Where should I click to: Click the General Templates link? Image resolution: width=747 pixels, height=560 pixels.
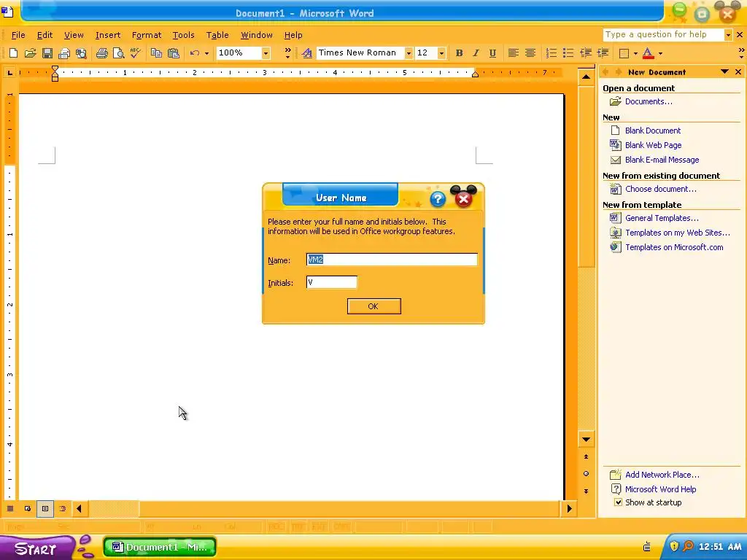click(662, 218)
